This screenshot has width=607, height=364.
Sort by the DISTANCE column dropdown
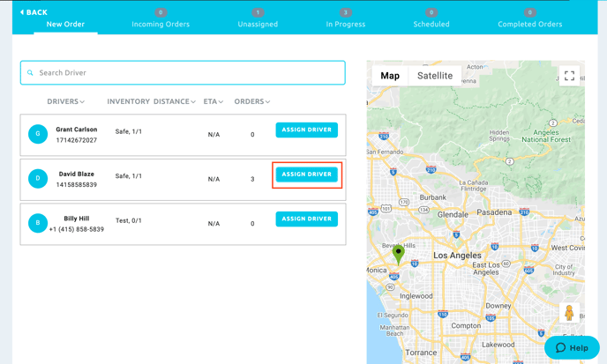point(175,101)
